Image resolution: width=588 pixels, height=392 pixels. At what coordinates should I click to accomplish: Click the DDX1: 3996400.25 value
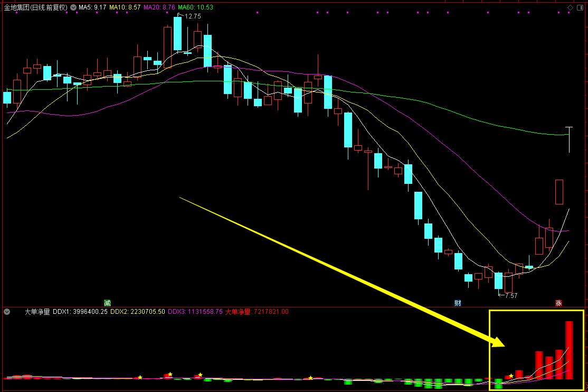80,312
